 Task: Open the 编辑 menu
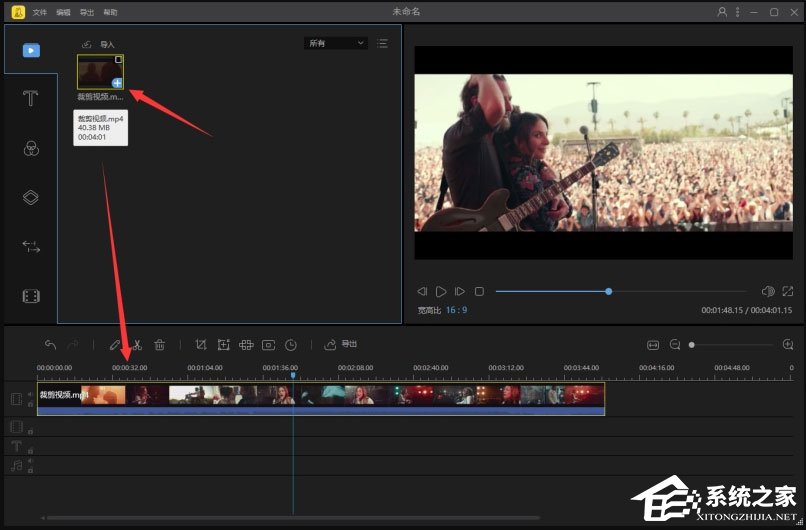[x=63, y=12]
